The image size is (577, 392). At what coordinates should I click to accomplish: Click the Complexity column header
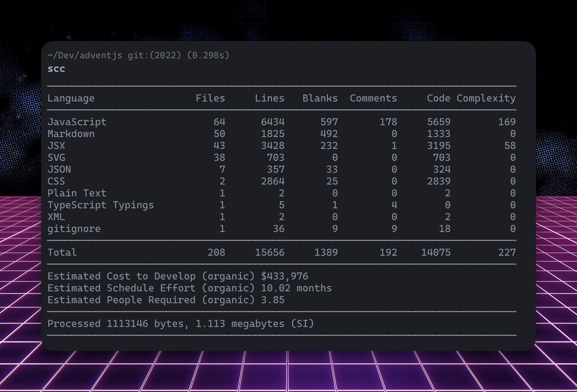pyautogui.click(x=486, y=98)
